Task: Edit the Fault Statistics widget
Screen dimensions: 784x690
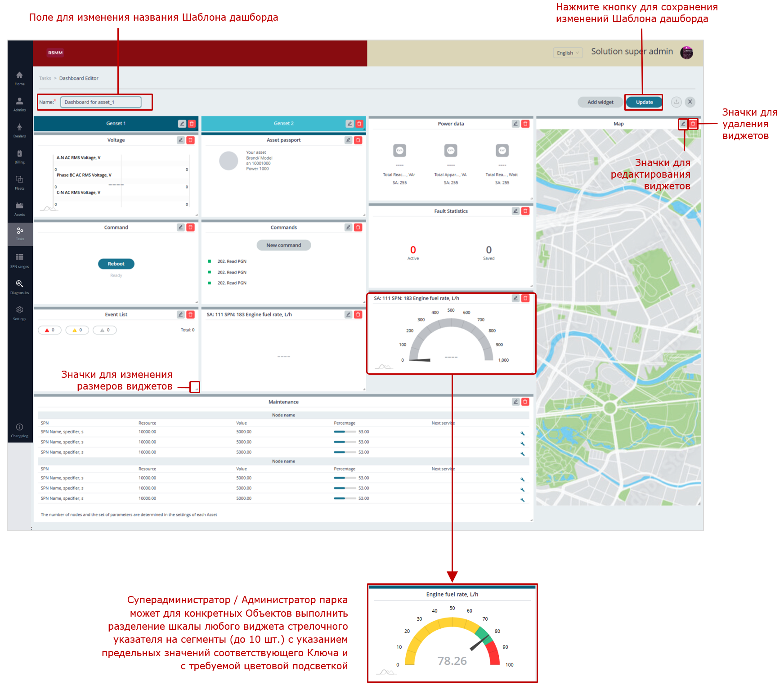Action: point(515,211)
